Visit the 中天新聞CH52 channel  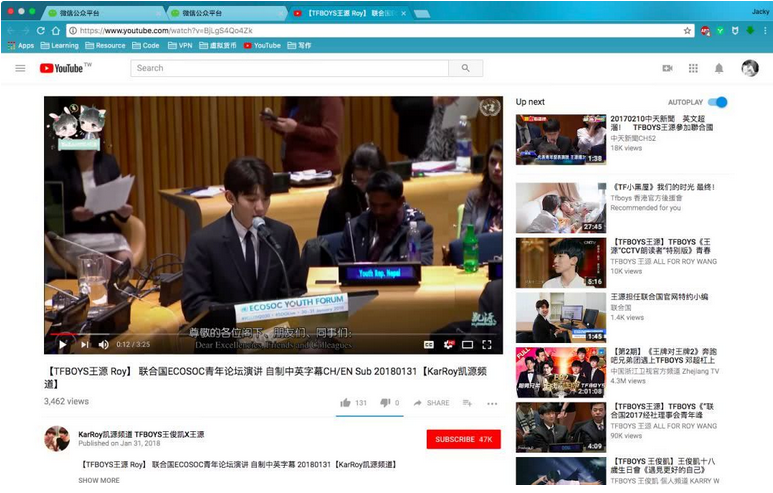click(633, 139)
